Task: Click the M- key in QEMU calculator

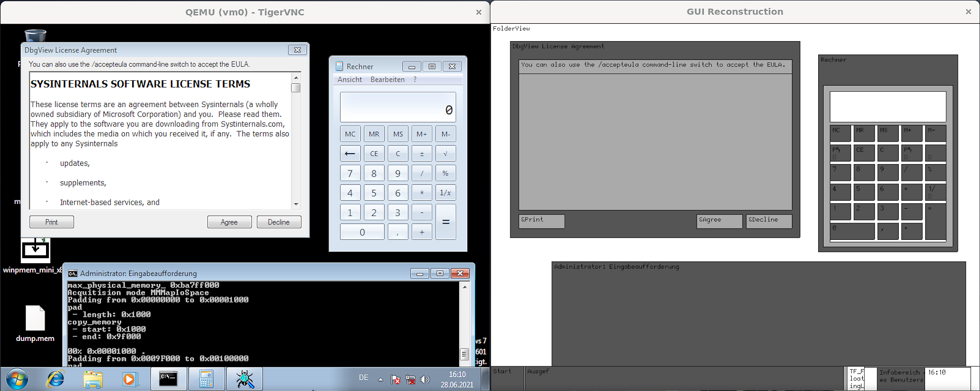Action: tap(445, 134)
